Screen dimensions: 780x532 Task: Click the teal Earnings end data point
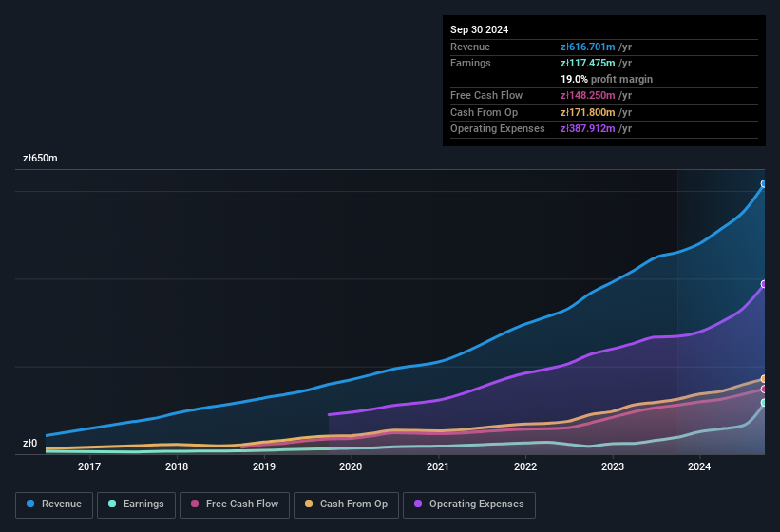point(764,403)
